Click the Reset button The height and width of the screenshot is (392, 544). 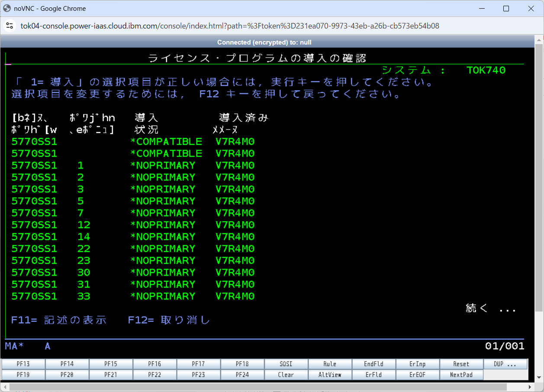point(461,364)
